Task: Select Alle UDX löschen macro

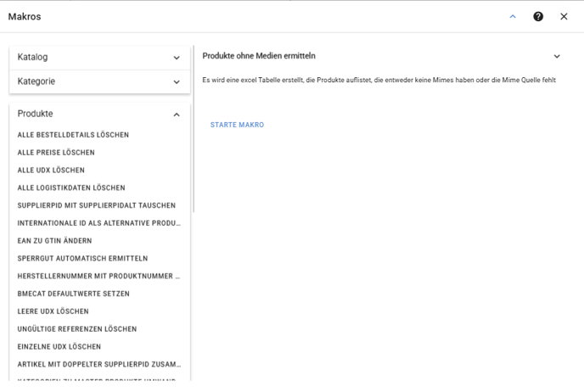Action: click(51, 171)
